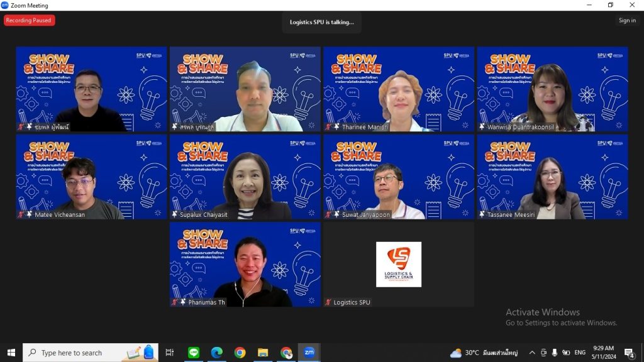
Task: Click pin icon on Tassanee Meesiri tile
Action: tap(482, 214)
